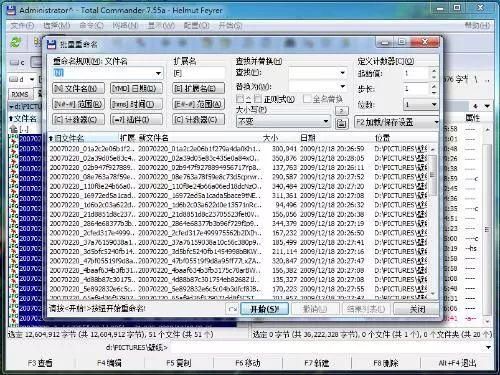This screenshot has width=500, height=375.
Task: Click F8 删除 function key button
Action: coord(386,363)
